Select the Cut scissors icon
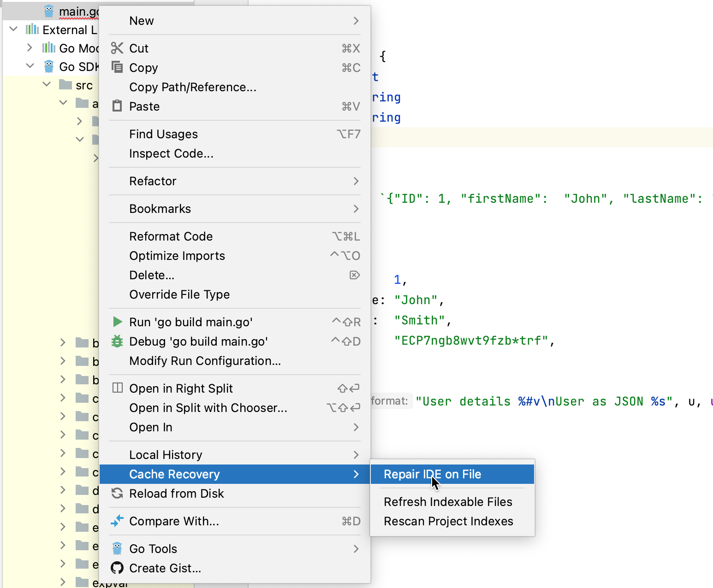 (x=117, y=48)
